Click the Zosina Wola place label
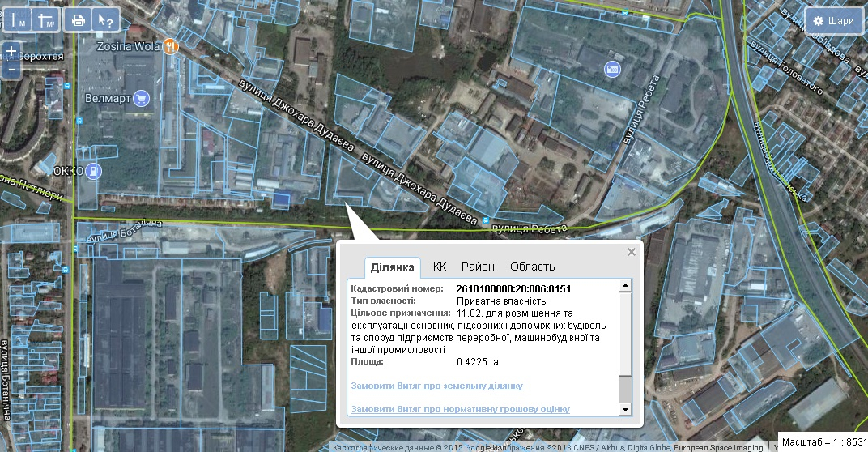 click(129, 46)
